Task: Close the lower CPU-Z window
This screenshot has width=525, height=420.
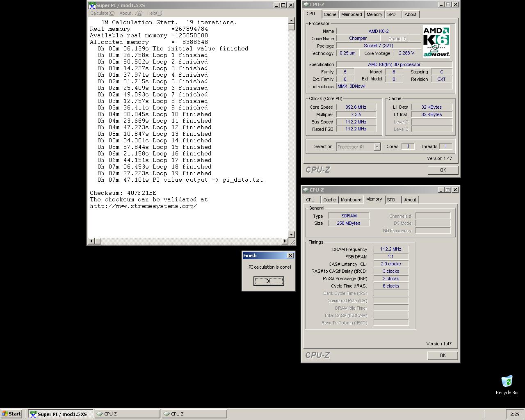Action: tap(455, 190)
